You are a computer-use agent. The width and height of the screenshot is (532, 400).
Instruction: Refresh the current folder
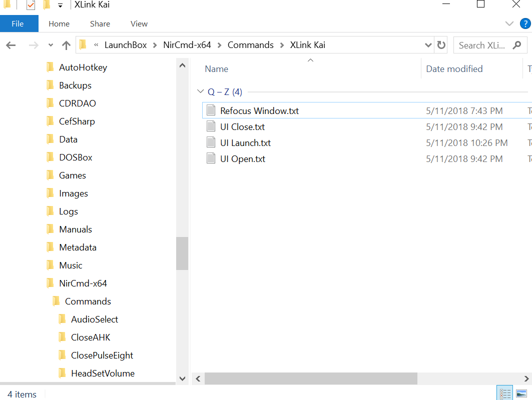(x=441, y=45)
